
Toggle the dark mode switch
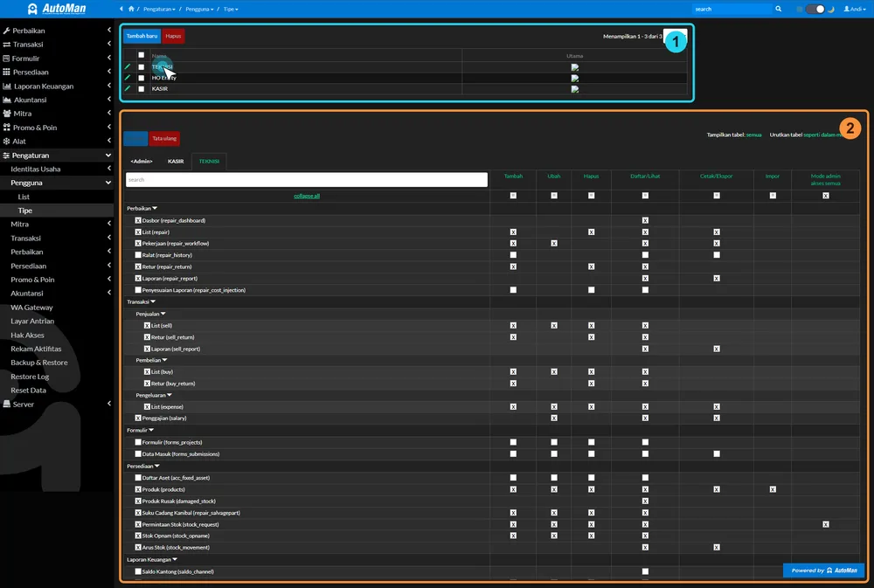[x=815, y=9]
